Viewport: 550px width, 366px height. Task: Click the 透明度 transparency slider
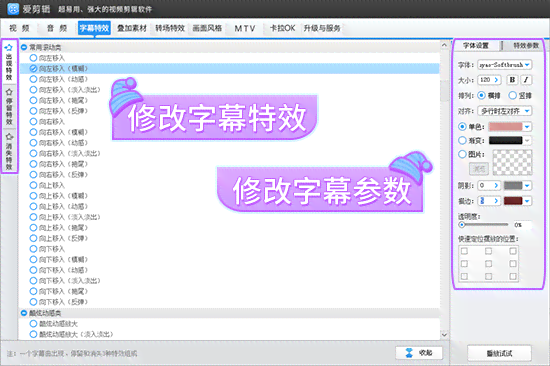click(484, 225)
